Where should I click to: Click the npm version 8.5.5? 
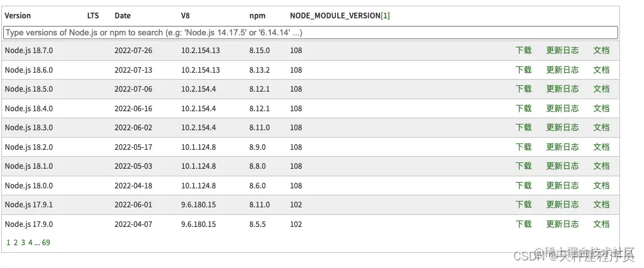pyautogui.click(x=258, y=224)
